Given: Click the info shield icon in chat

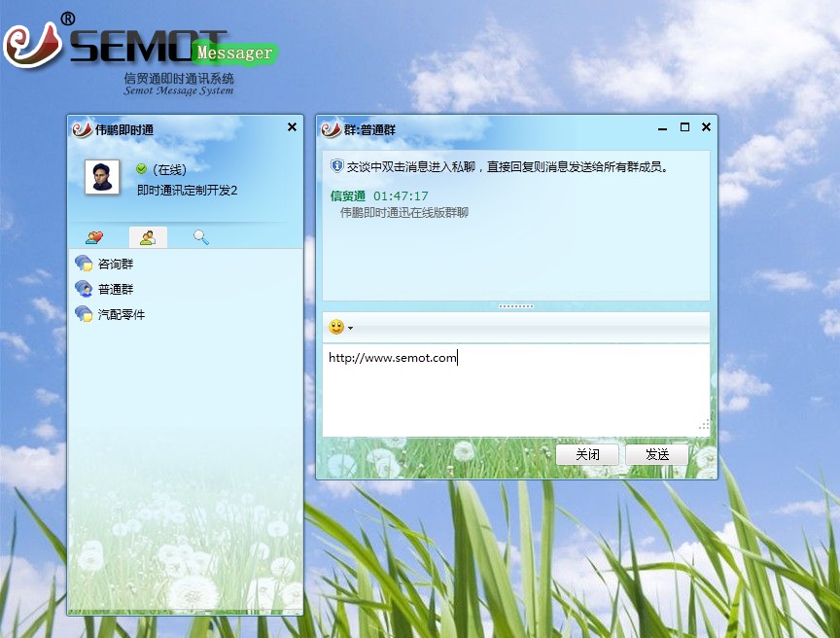Looking at the screenshot, I should click(x=336, y=166).
